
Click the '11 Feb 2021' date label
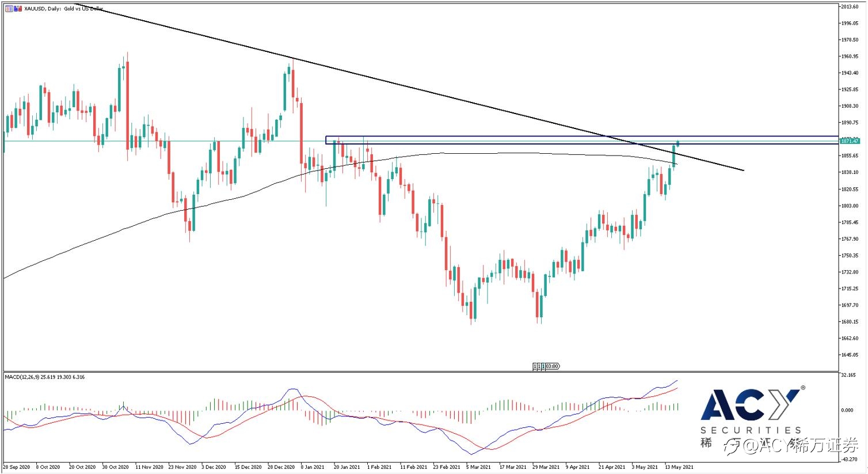tap(414, 467)
